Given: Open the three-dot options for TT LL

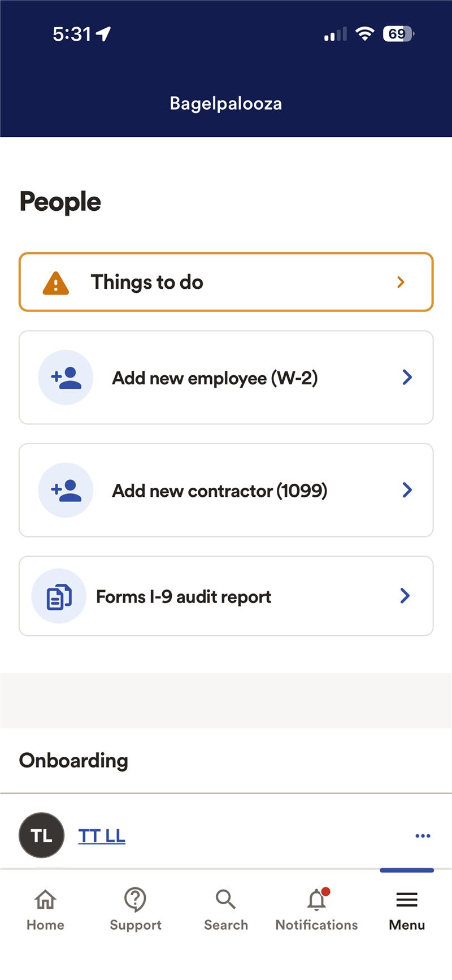Looking at the screenshot, I should coord(423,836).
